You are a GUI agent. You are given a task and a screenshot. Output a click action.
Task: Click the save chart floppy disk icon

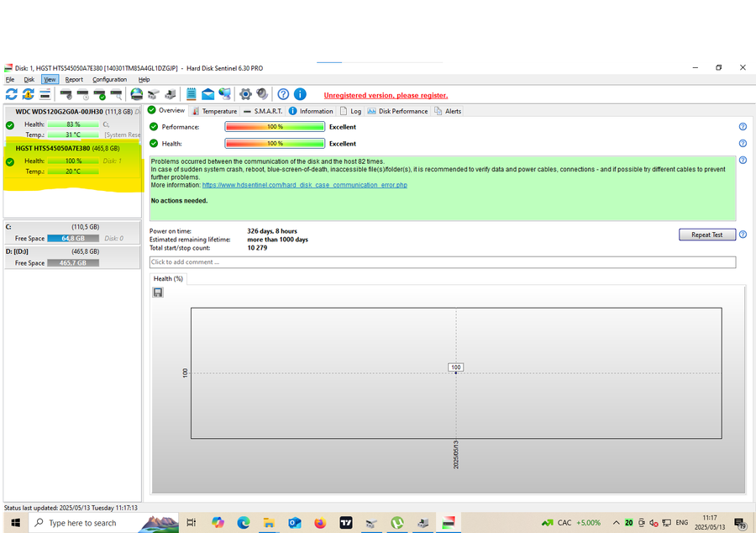(158, 293)
